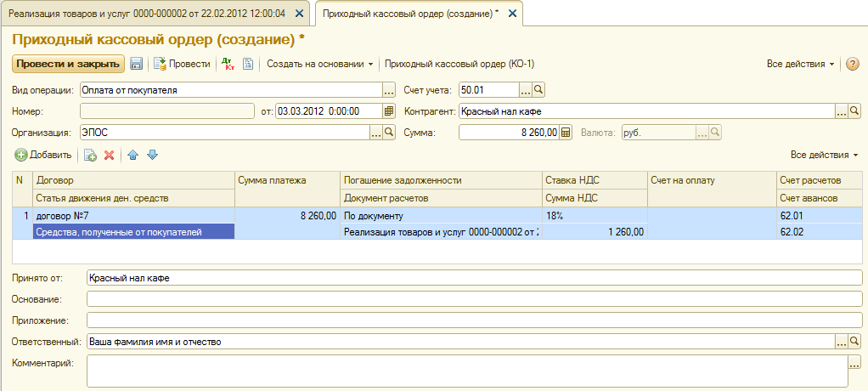The image size is (868, 391).
Task: Click into the Основание field
Action: [474, 299]
